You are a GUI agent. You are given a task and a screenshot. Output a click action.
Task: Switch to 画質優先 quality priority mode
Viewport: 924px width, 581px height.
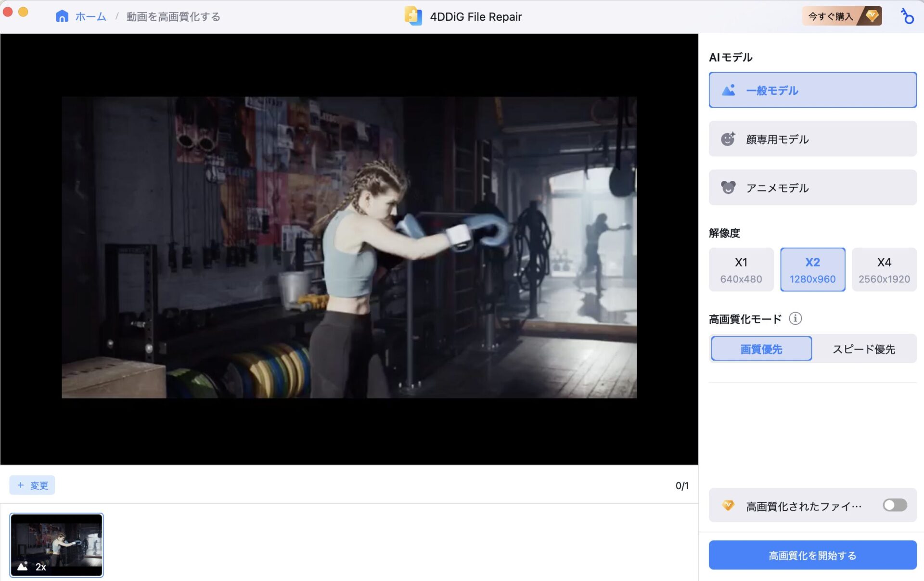click(761, 349)
